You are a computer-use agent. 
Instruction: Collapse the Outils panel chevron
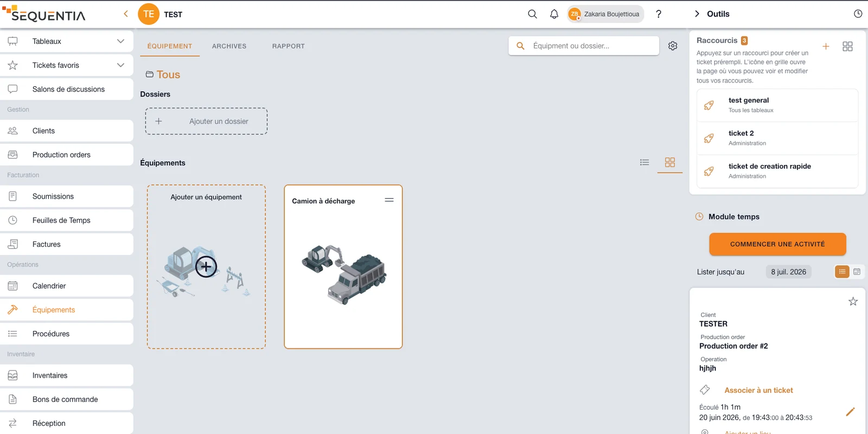click(x=697, y=14)
